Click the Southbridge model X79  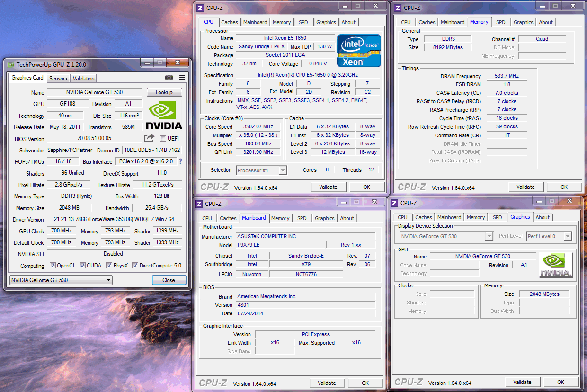coord(306,264)
